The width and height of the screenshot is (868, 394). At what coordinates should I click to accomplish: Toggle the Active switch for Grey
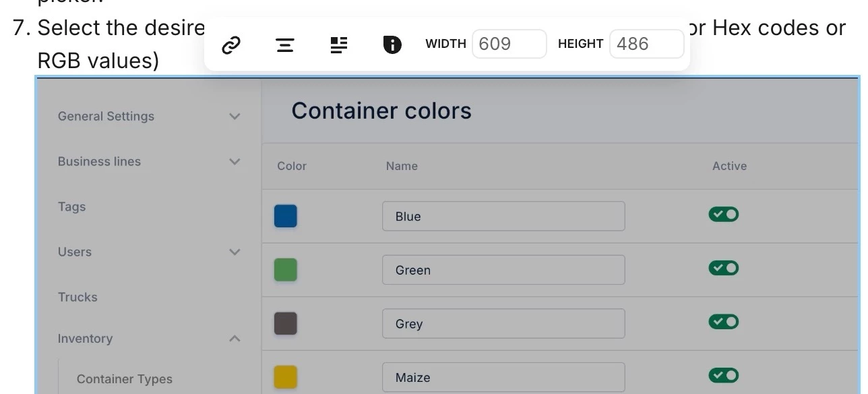coord(723,322)
